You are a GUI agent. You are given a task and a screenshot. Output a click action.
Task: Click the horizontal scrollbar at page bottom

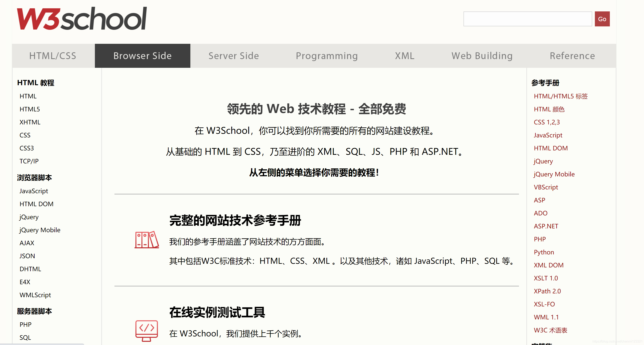tap(42, 344)
